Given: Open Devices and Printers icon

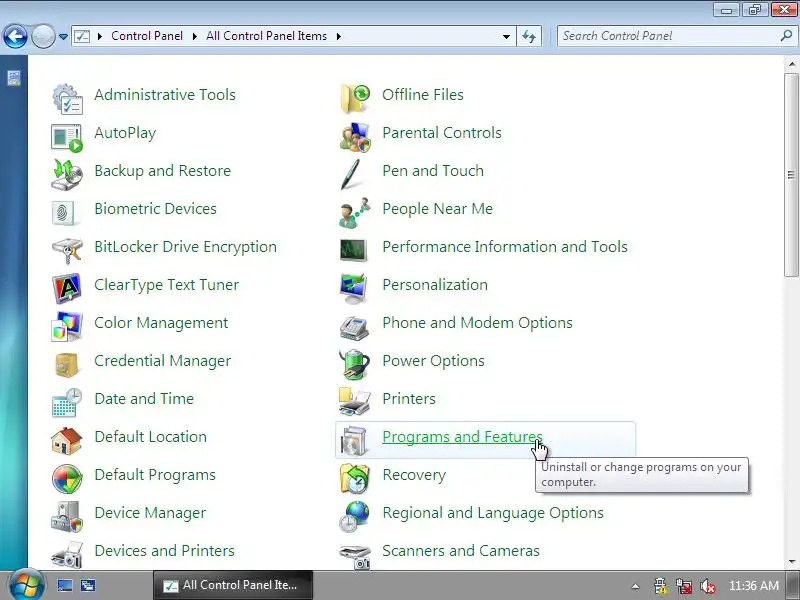Looking at the screenshot, I should [67, 555].
